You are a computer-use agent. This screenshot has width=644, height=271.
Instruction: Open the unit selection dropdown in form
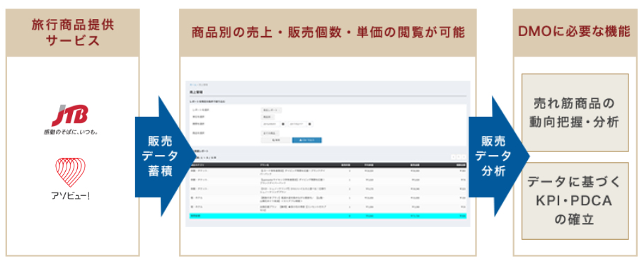click(267, 117)
